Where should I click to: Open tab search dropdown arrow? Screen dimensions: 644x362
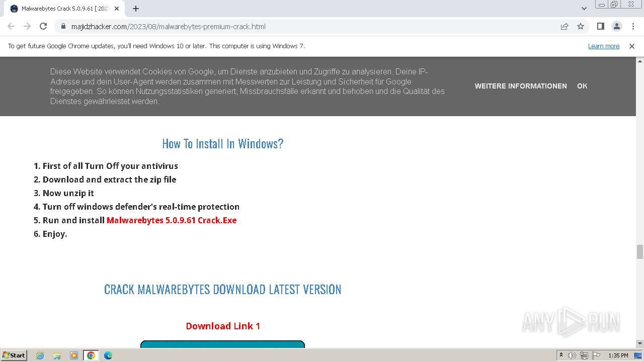[x=584, y=9]
